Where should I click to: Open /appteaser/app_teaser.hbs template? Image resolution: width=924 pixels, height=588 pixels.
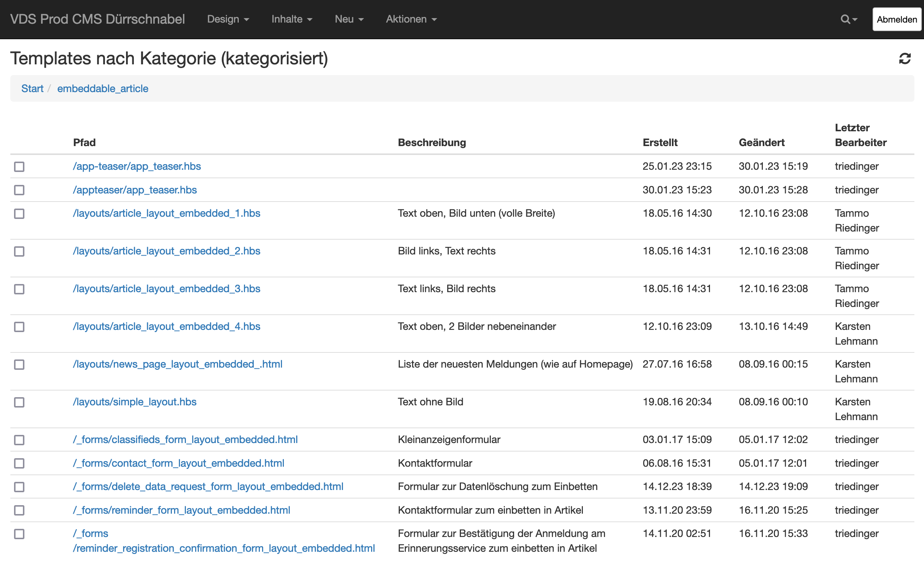[135, 190]
